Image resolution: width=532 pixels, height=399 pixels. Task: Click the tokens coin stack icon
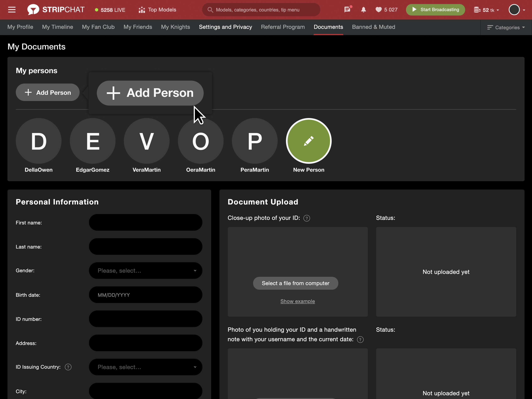coord(477,10)
